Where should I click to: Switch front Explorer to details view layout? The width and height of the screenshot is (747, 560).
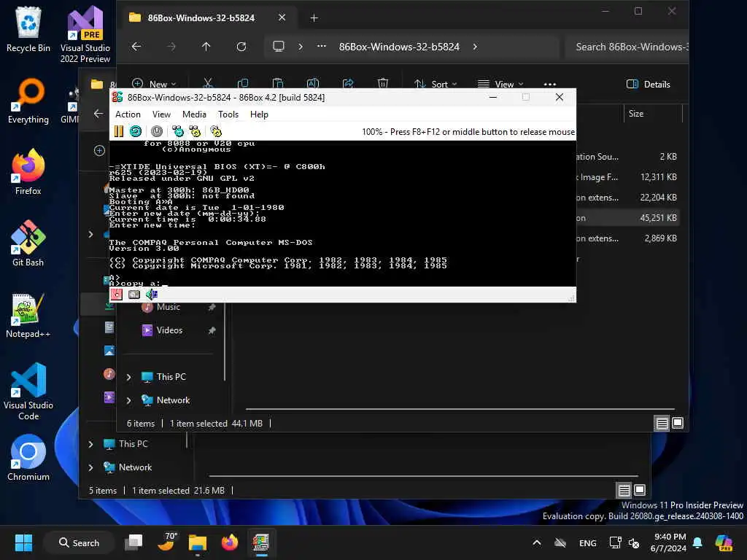(x=662, y=423)
